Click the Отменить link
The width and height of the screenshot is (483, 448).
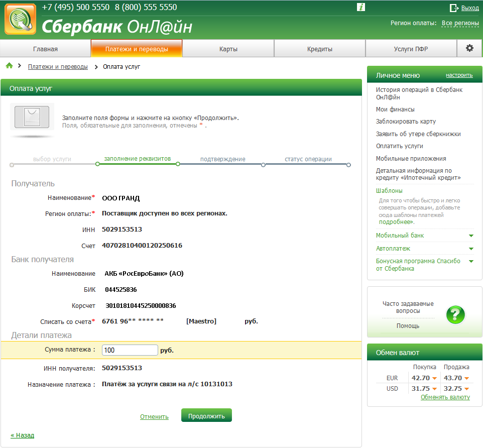pyautogui.click(x=154, y=416)
